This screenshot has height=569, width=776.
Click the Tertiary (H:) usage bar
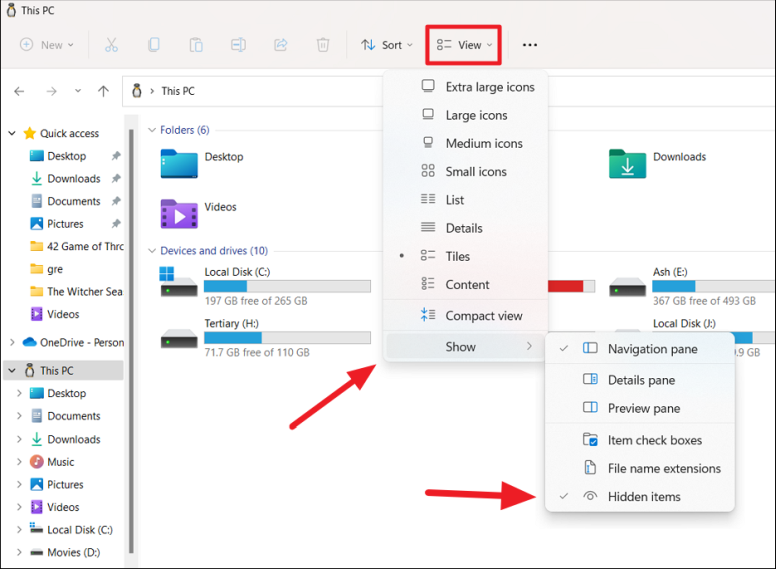(287, 337)
